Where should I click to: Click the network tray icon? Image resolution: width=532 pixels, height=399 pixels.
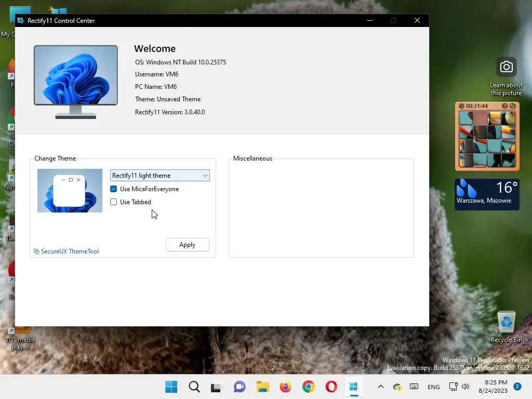[453, 387]
